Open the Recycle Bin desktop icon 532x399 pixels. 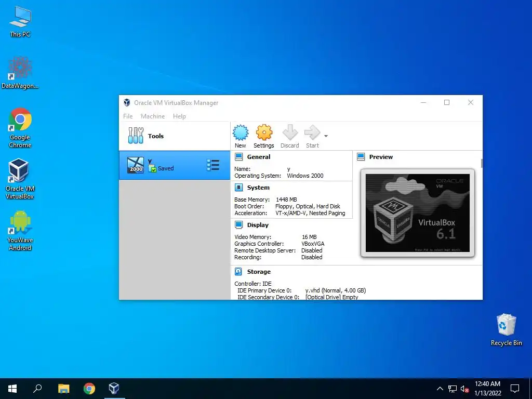(x=506, y=330)
